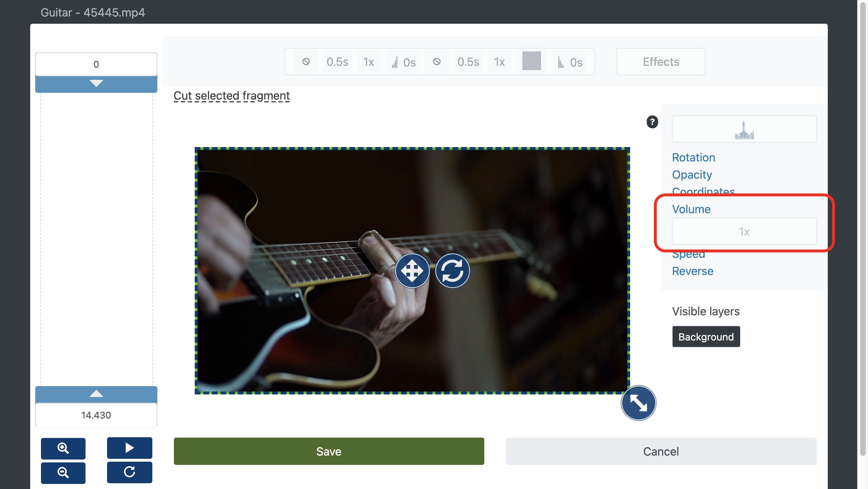Select the Effects tab menu

pyautogui.click(x=661, y=61)
